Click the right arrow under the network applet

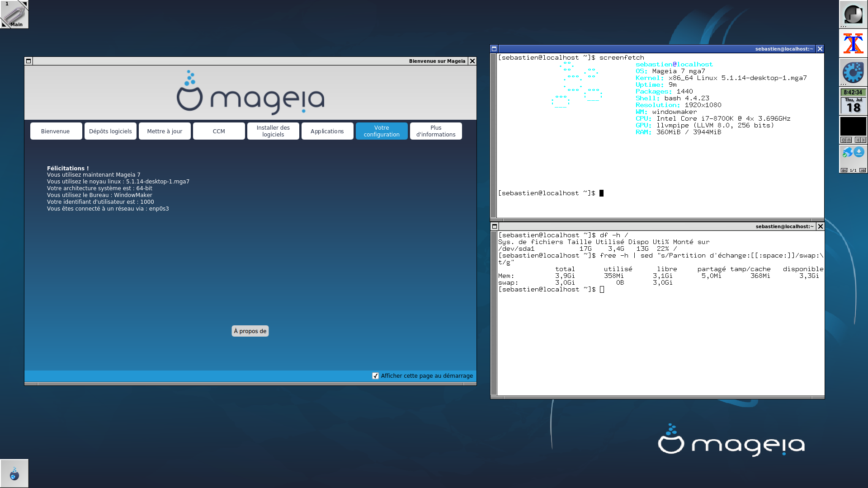point(863,170)
